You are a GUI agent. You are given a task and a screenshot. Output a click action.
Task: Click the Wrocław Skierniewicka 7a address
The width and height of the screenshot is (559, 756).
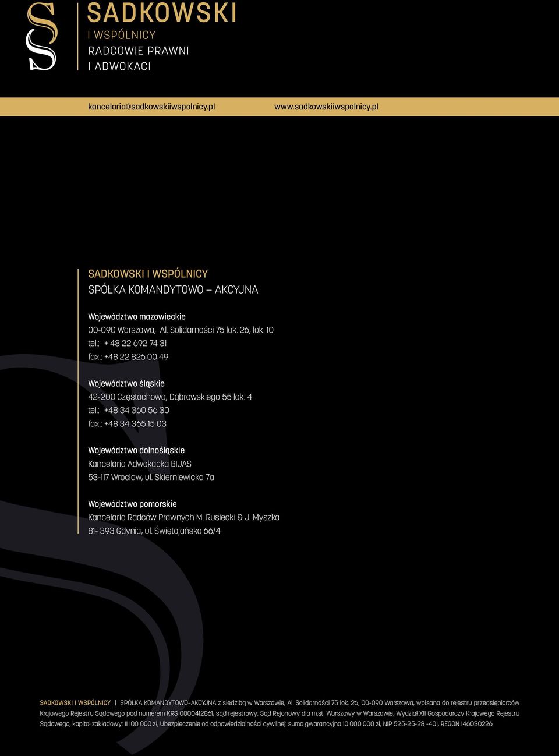pos(151,477)
